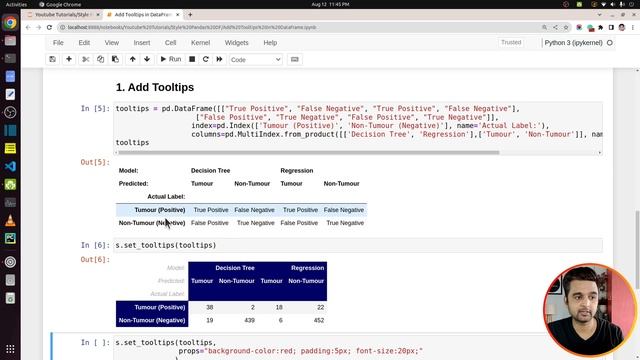Open the Chrome tab search chevron
Image resolution: width=640 pixels, height=360 pixels.
599,15
